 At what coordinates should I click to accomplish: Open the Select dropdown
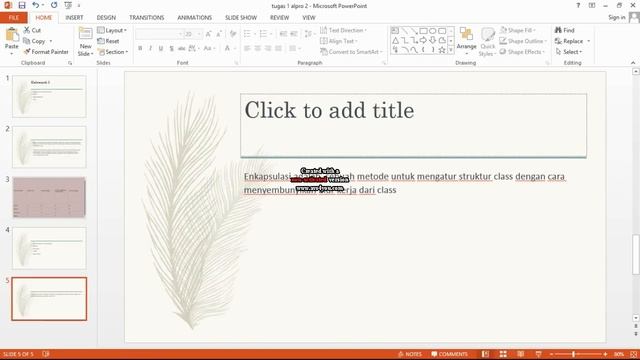[569, 52]
